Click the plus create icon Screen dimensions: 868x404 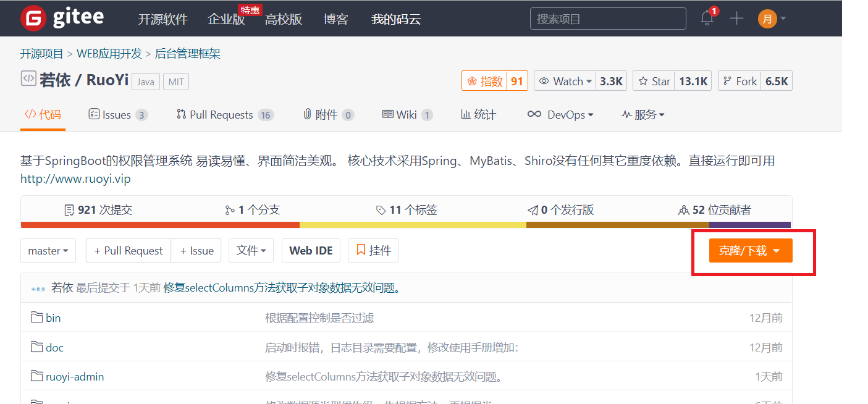pyautogui.click(x=736, y=19)
